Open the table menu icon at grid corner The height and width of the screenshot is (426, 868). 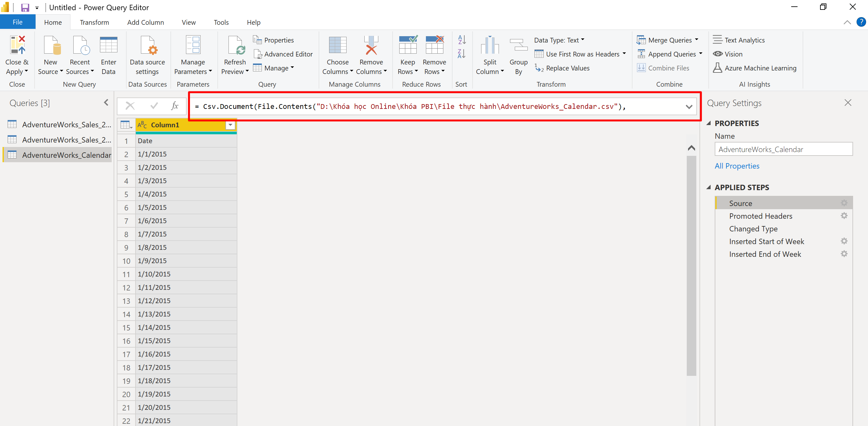point(126,125)
